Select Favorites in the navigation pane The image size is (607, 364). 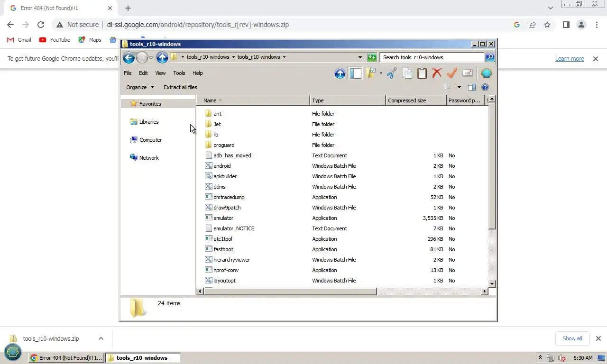point(150,104)
